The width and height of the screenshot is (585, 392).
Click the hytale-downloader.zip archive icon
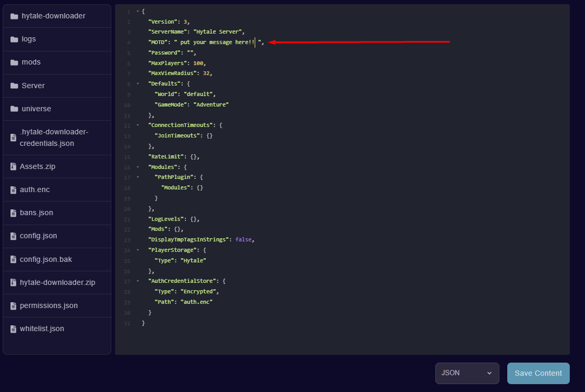pos(14,283)
